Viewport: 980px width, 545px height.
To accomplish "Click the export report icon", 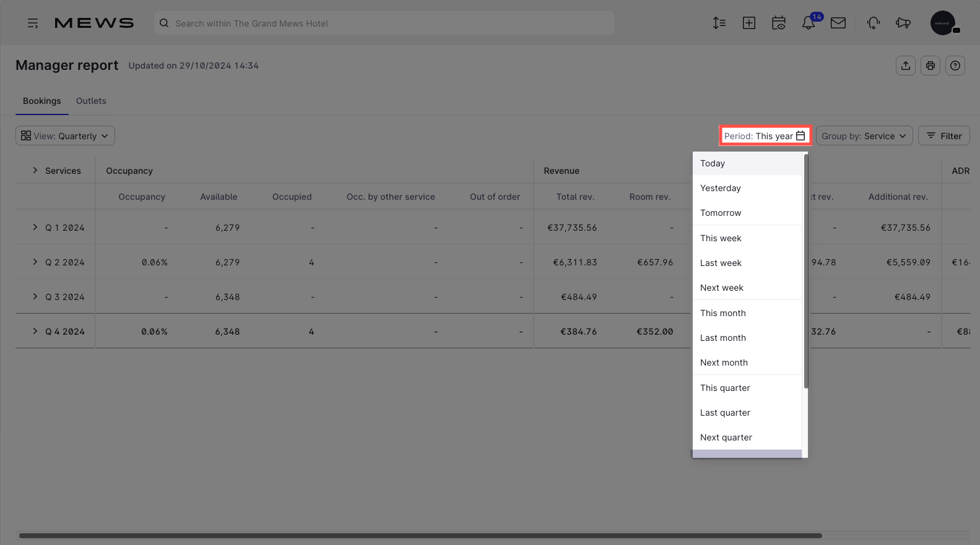I will 905,66.
